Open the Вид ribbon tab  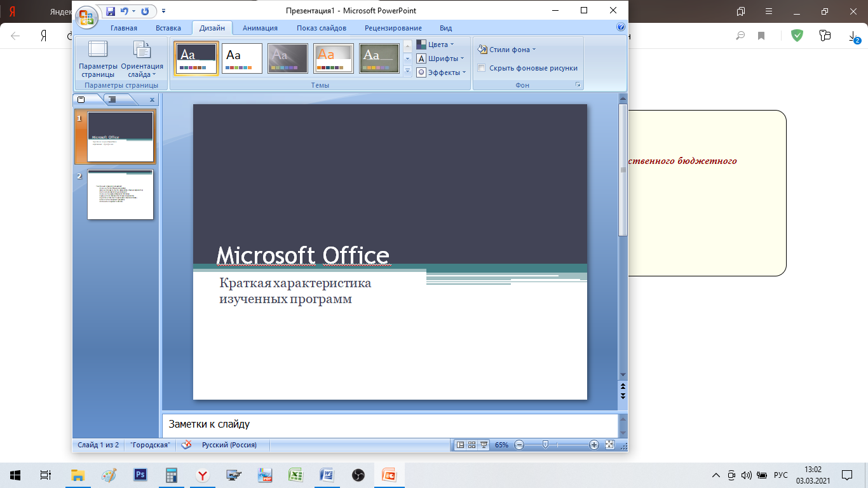[x=446, y=28]
